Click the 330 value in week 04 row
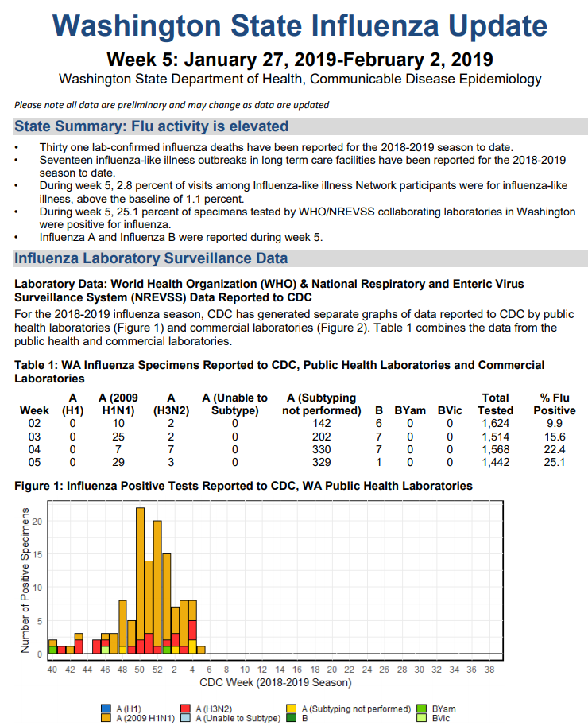588x726 pixels. click(322, 448)
